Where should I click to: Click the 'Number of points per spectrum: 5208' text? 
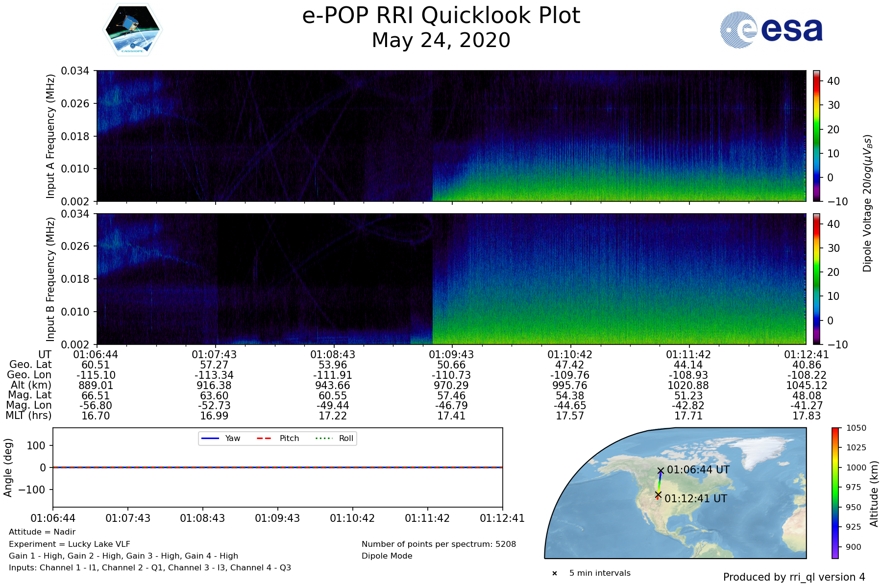coord(439,544)
